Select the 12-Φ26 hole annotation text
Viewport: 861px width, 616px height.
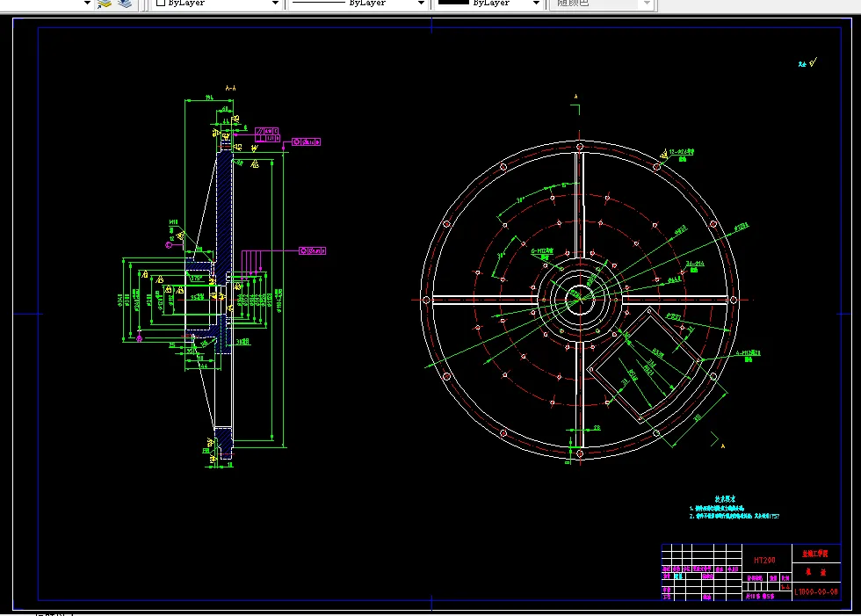coord(682,151)
